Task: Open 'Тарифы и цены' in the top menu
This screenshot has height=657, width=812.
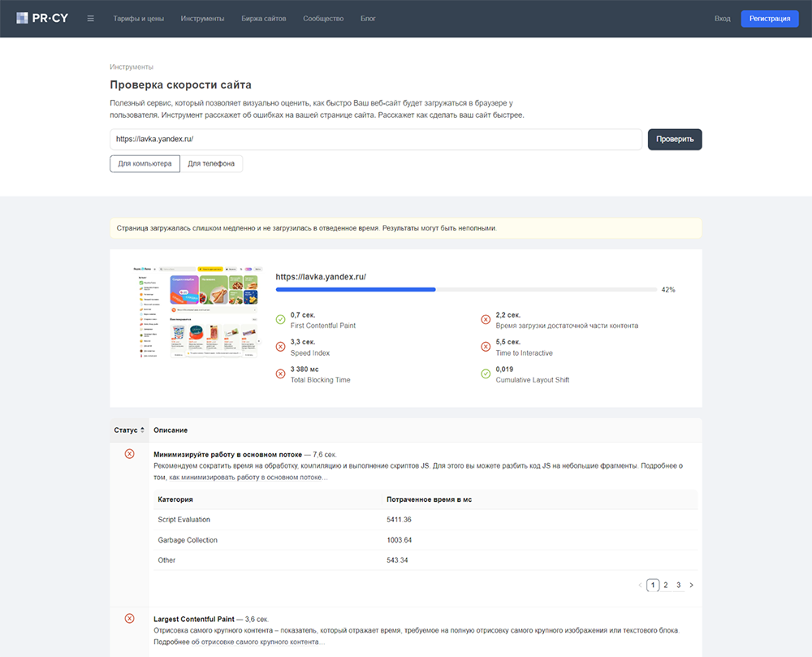Action: click(x=139, y=19)
